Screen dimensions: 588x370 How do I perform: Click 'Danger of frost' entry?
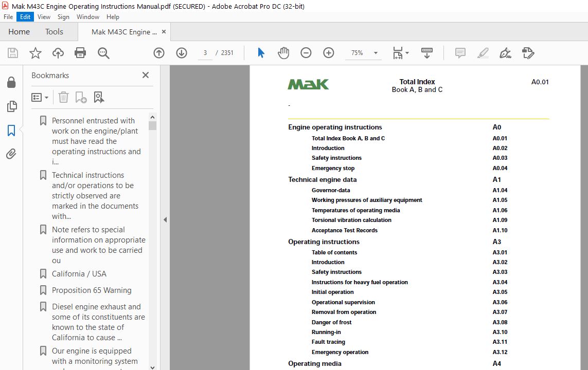point(331,322)
